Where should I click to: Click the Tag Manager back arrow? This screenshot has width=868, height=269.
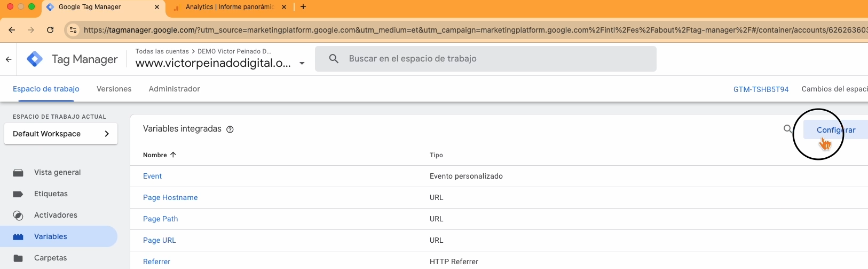click(x=9, y=59)
